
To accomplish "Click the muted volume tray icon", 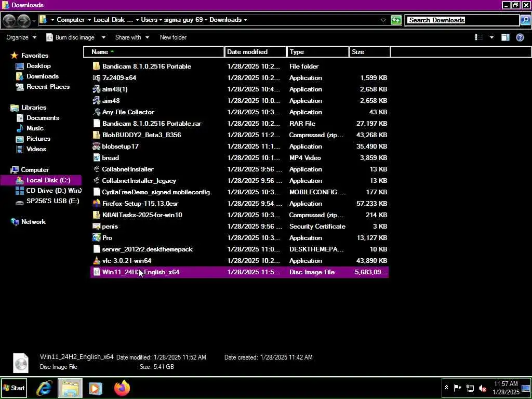I will [482, 388].
